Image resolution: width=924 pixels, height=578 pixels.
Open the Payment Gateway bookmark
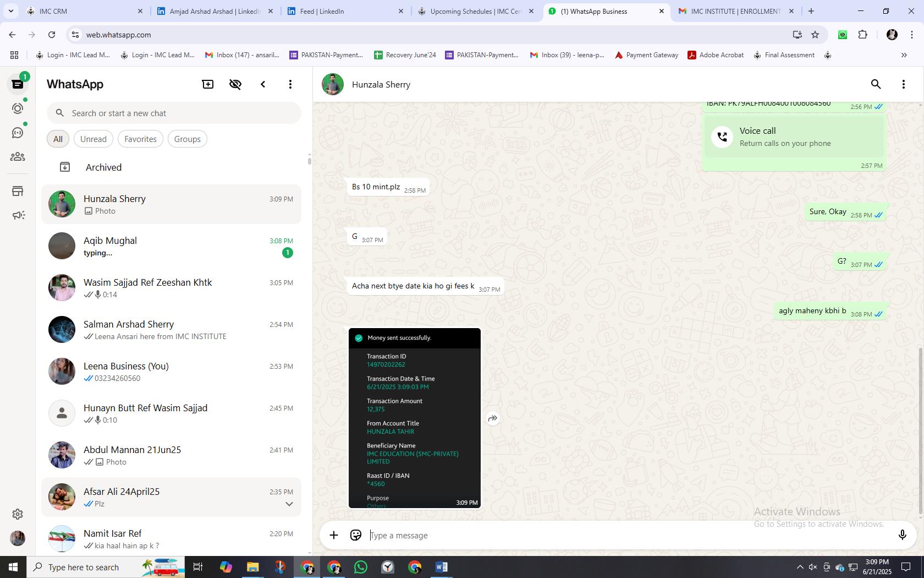click(x=646, y=55)
